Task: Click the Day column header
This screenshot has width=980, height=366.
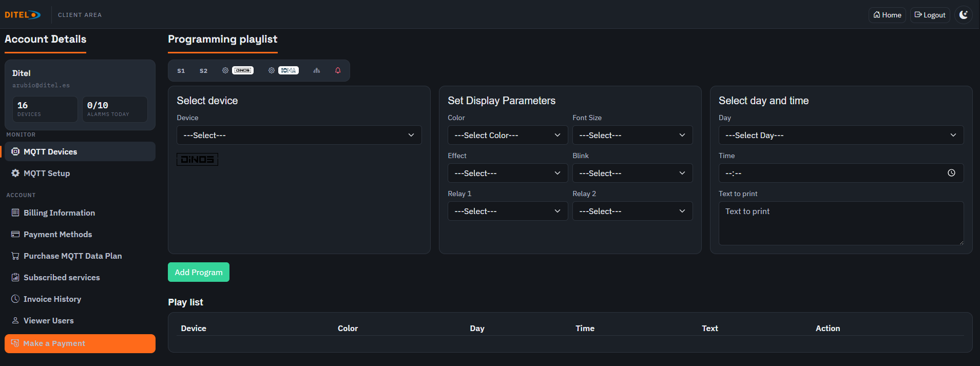Action: (477, 328)
